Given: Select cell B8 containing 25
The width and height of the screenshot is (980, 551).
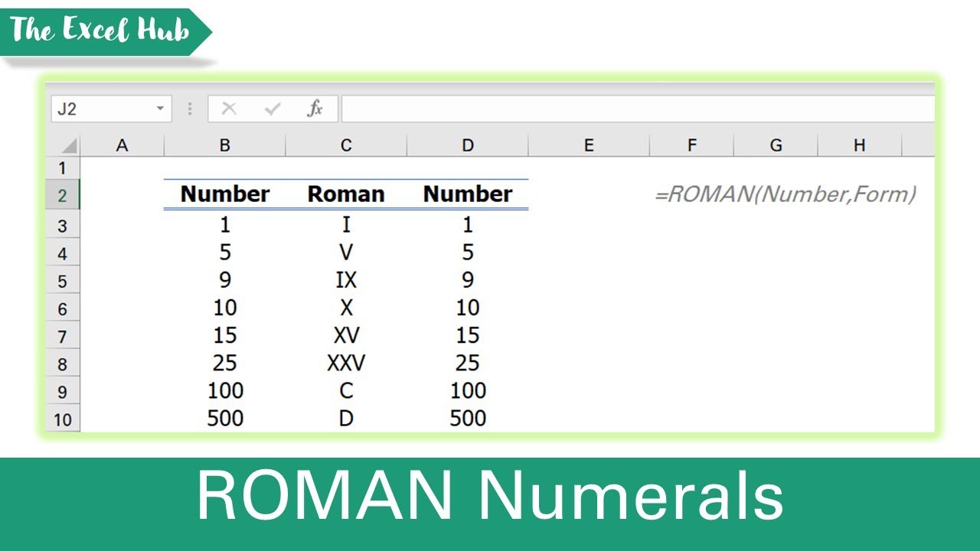Looking at the screenshot, I should pyautogui.click(x=224, y=363).
